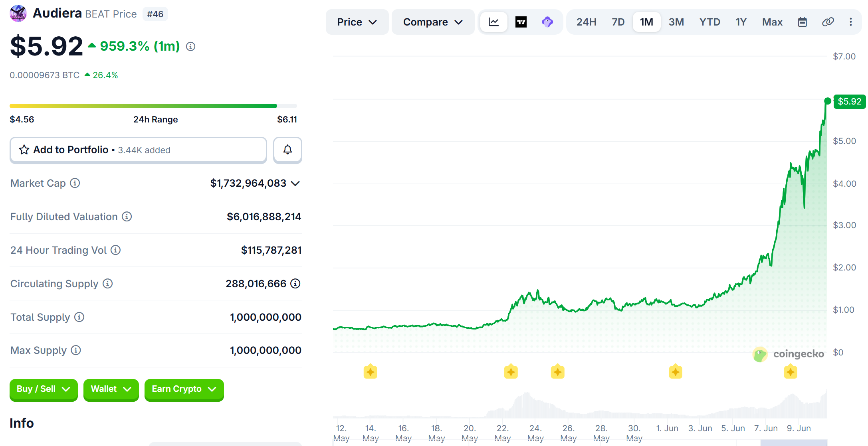The width and height of the screenshot is (868, 446).
Task: Open Market Cap info tooltip icon
Action: click(75, 183)
